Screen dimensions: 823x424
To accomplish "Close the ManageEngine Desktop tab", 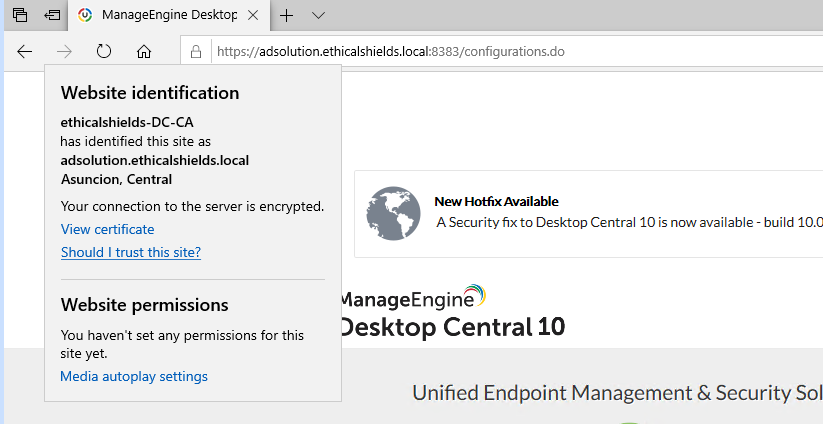I will 253,15.
